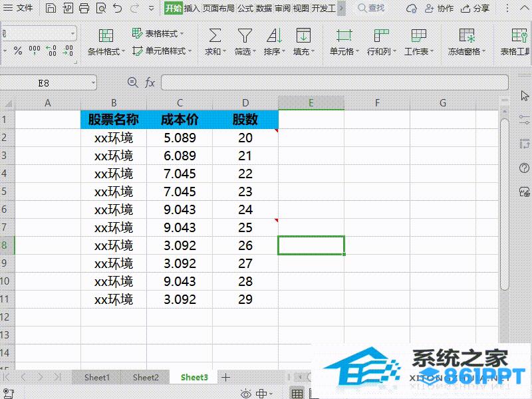Click the zoom magnifier icon by formula bar

132,82
